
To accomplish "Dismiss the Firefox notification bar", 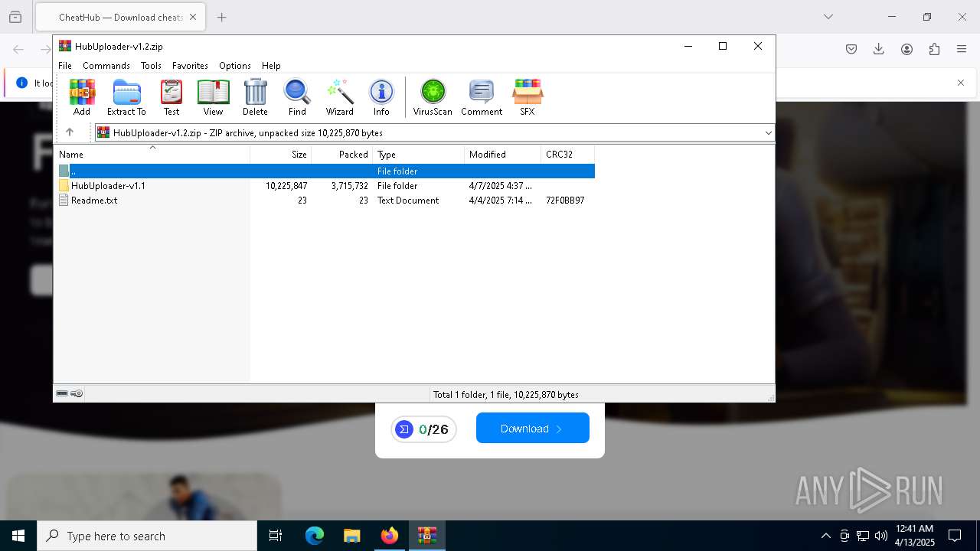I will click(x=961, y=83).
